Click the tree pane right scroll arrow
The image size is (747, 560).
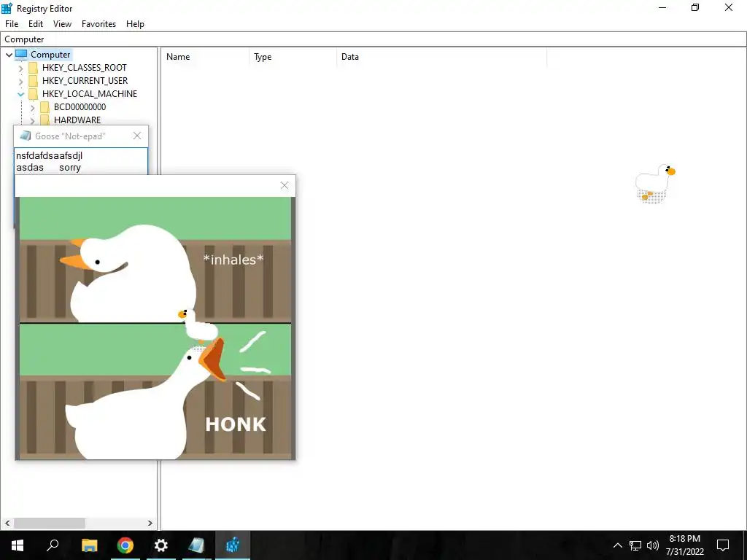pyautogui.click(x=150, y=523)
